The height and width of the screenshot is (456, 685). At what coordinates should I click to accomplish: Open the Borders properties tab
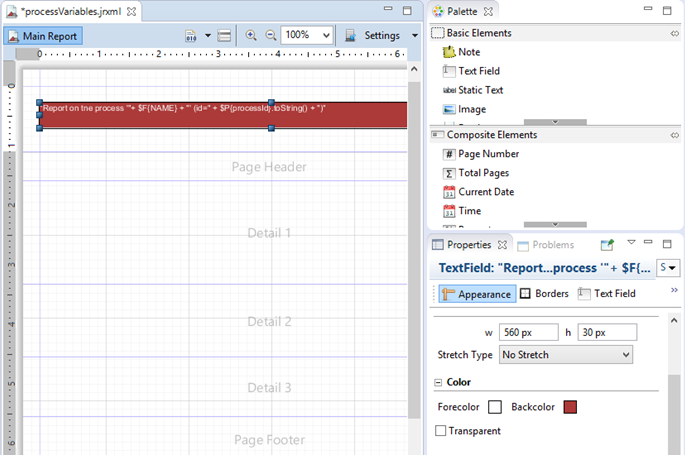545,294
